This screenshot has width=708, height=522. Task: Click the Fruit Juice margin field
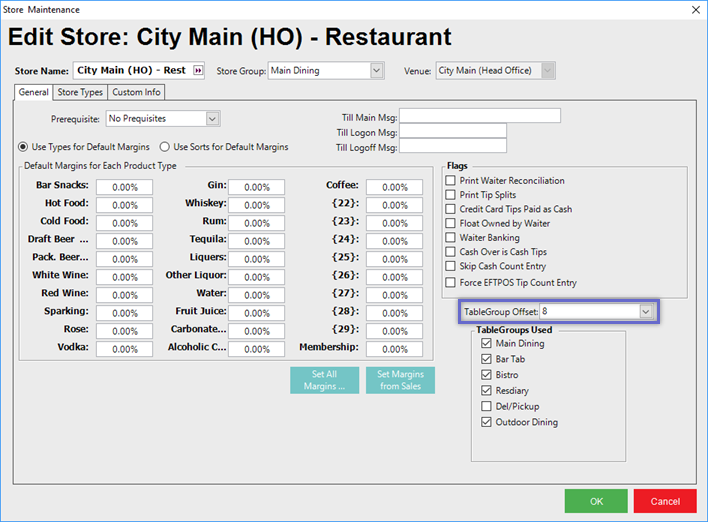(256, 313)
